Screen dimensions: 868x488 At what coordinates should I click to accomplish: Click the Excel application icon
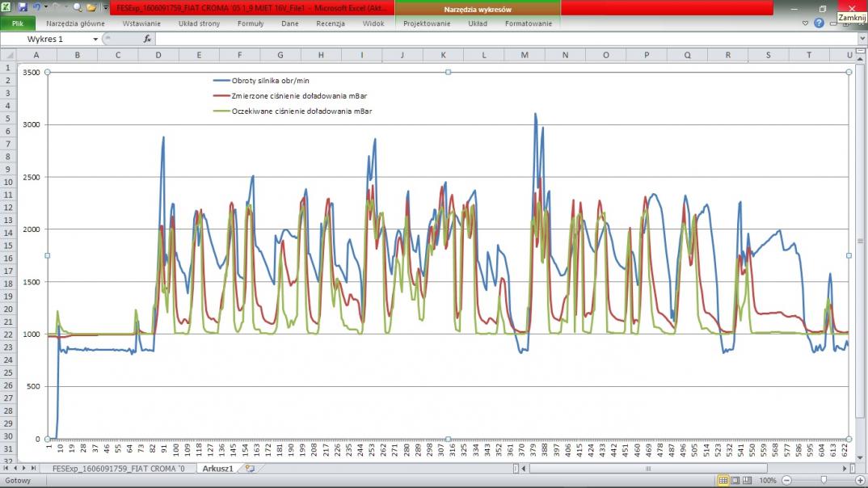pyautogui.click(x=7, y=8)
